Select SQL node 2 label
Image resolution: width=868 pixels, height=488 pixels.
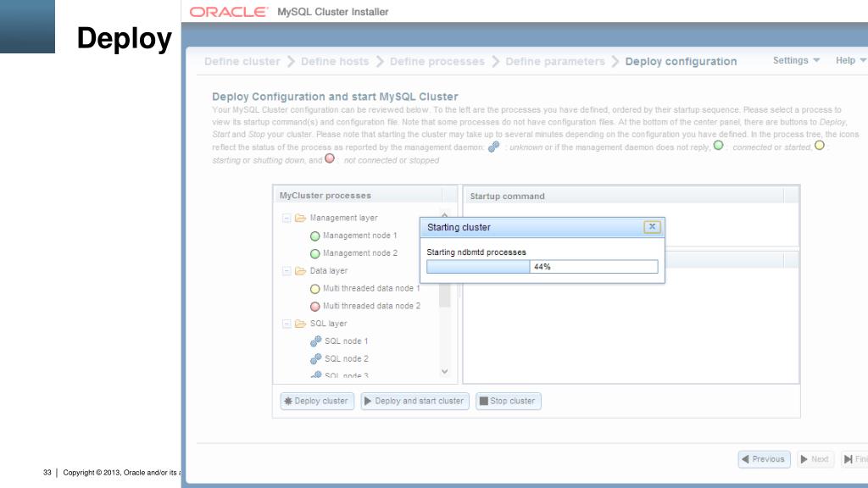347,359
